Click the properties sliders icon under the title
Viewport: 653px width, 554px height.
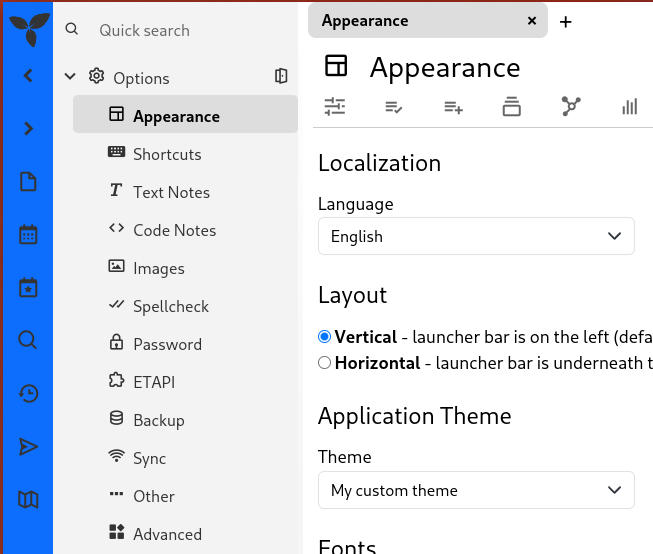335,106
